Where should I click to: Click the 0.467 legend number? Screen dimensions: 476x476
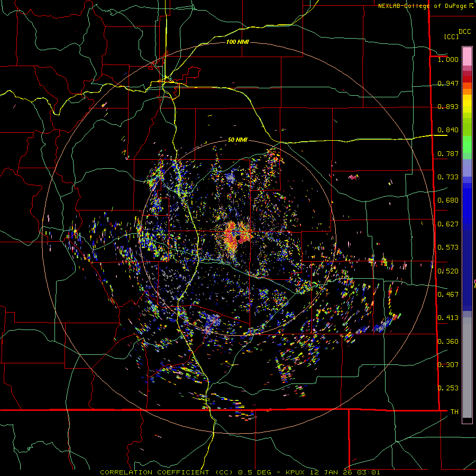(448, 294)
